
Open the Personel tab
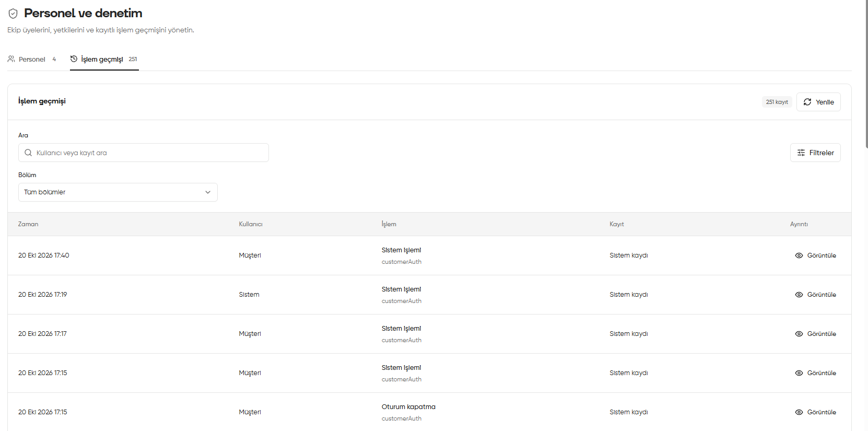pyautogui.click(x=32, y=59)
